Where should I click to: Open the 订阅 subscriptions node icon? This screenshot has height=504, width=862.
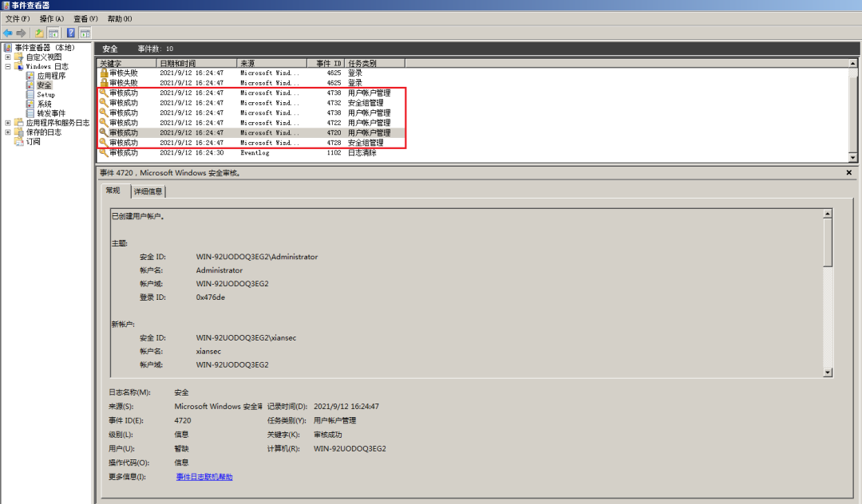point(19,141)
